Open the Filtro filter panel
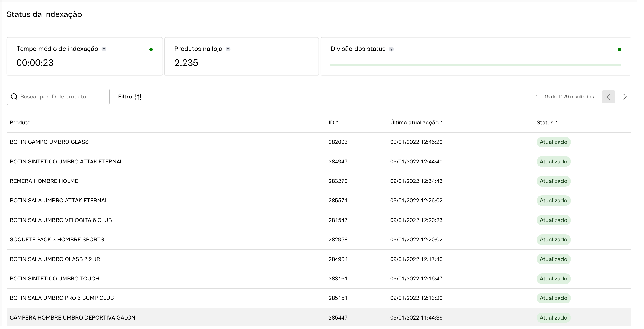644x329 pixels. (130, 97)
